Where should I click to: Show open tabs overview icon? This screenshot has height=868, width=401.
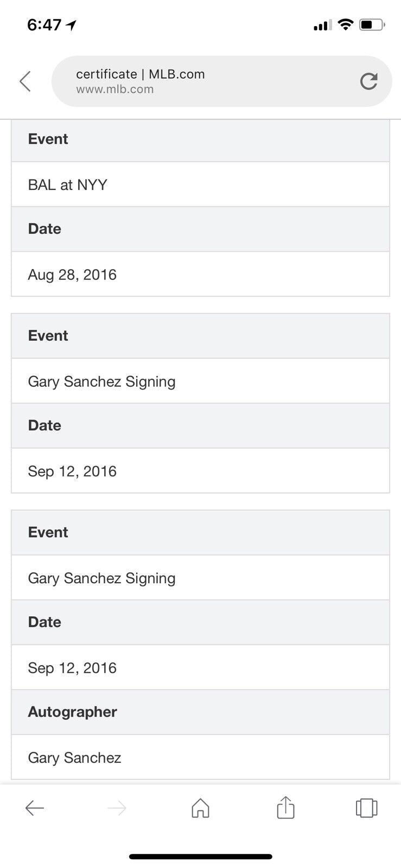(x=366, y=808)
